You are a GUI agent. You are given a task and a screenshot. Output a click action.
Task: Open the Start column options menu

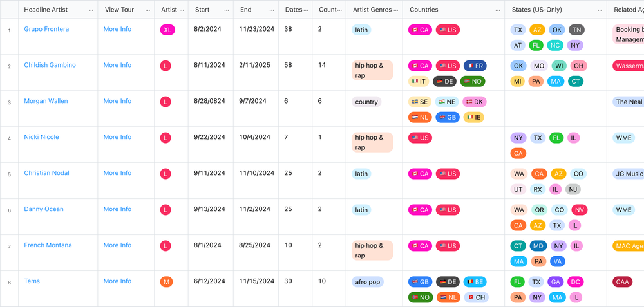pyautogui.click(x=227, y=10)
